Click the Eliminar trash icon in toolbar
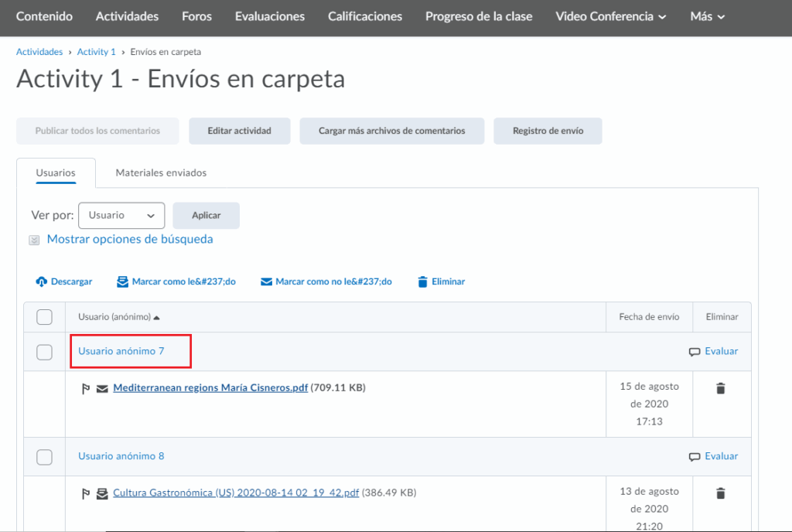The height and width of the screenshot is (532, 792). point(422,282)
